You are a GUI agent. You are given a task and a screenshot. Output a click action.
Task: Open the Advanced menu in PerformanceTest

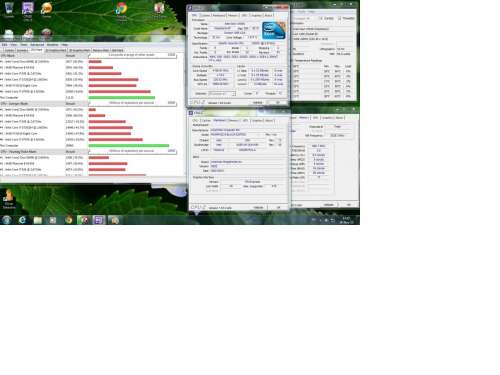click(x=37, y=44)
